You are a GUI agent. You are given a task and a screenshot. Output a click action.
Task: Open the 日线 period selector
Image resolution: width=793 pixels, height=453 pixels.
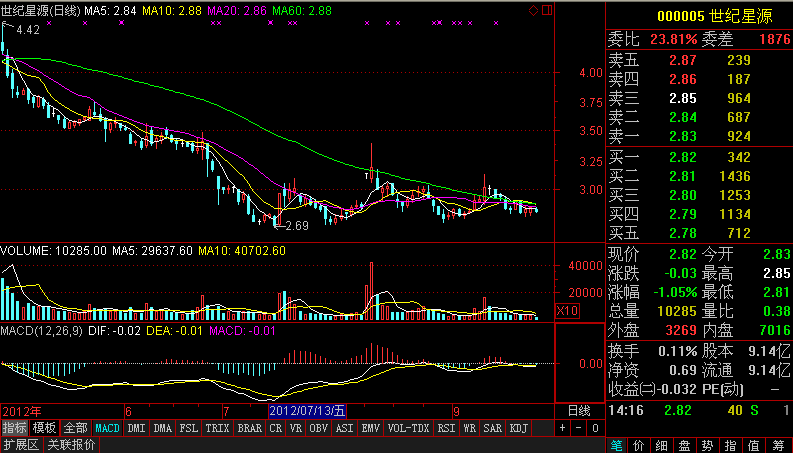coord(579,411)
